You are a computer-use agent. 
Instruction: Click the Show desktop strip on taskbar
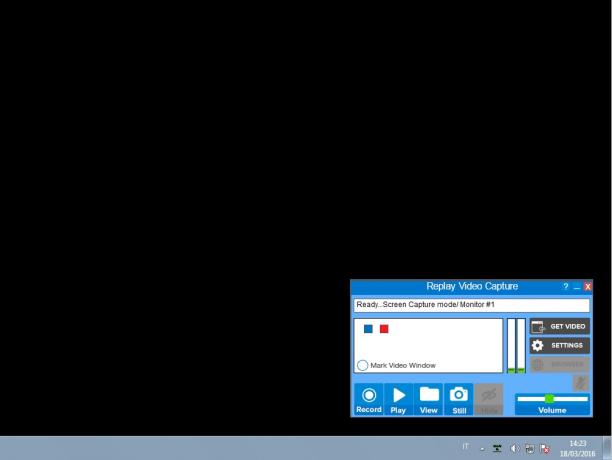point(607,448)
